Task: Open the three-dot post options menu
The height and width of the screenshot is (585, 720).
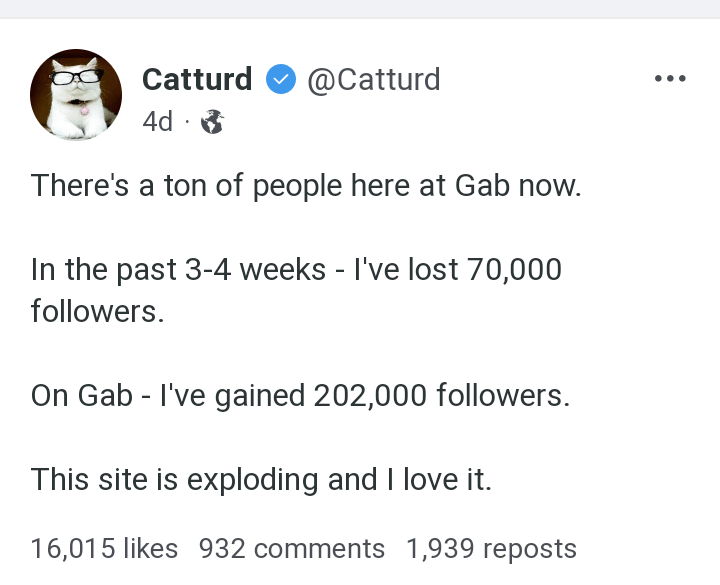Action: (x=670, y=79)
